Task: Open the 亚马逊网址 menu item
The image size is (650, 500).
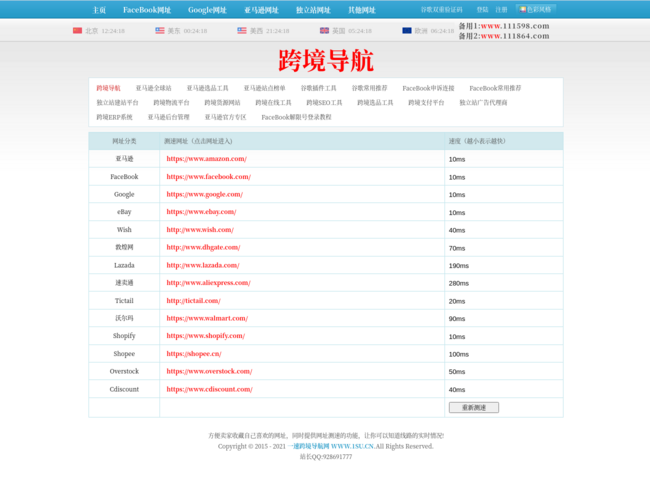Action: click(261, 10)
